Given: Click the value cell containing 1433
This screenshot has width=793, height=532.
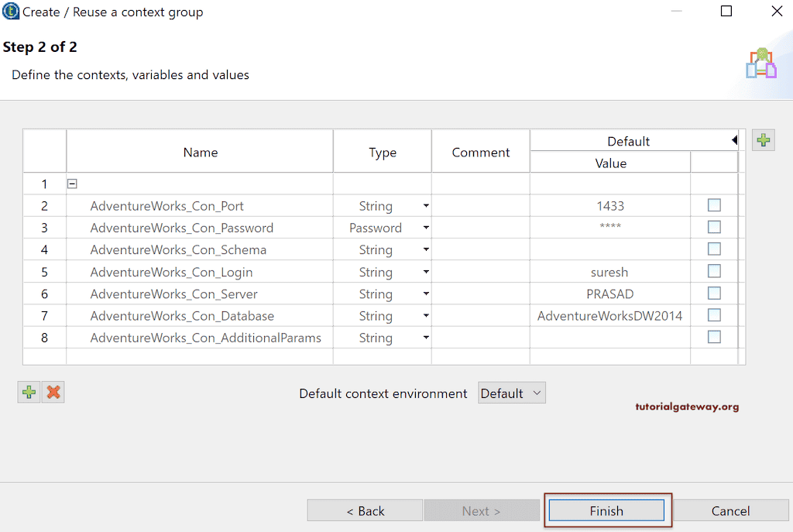Looking at the screenshot, I should (x=610, y=206).
